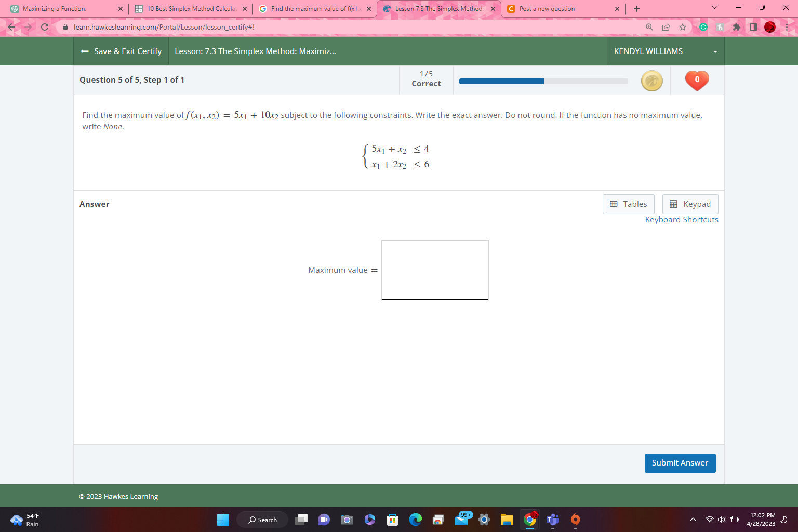798x532 pixels.
Task: Open the Grammarly extension icon
Action: tap(703, 27)
